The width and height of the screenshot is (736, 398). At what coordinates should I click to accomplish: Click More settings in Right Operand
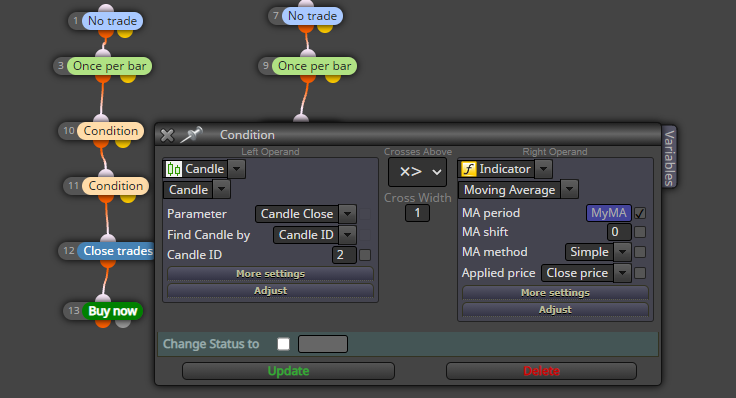(555, 293)
